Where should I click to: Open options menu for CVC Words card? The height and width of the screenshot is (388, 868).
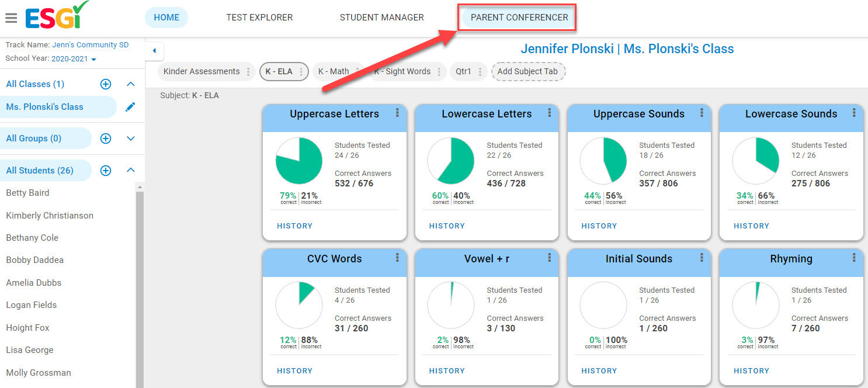(x=397, y=258)
